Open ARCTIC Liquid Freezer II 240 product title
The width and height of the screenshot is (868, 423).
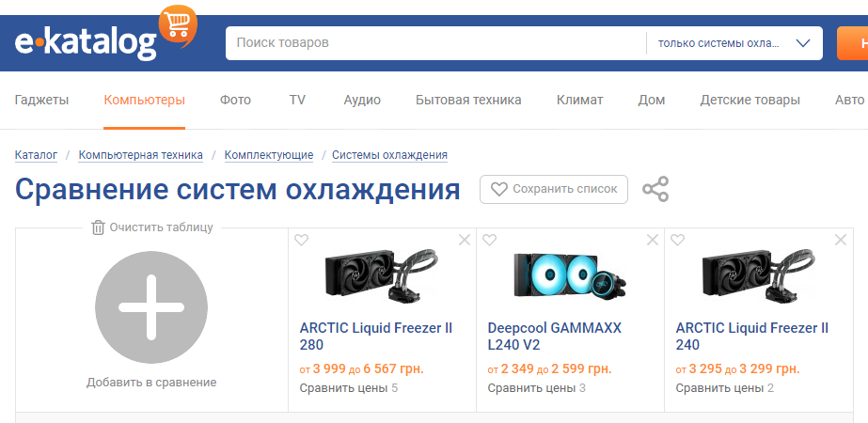(x=751, y=337)
